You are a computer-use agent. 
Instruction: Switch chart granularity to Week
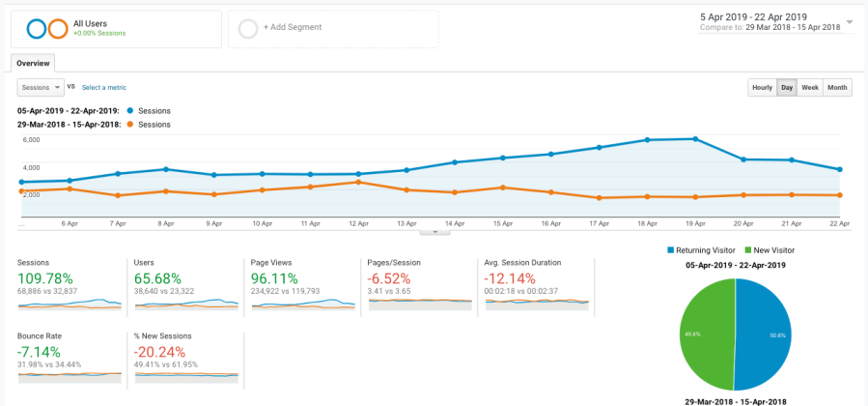tap(810, 88)
